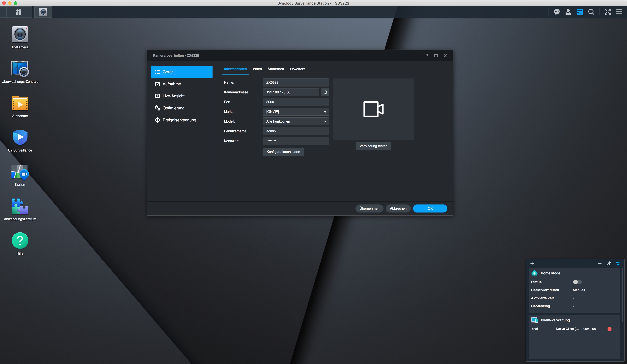Image resolution: width=627 pixels, height=364 pixels.
Task: Search camera address with magnifier icon
Action: (325, 92)
